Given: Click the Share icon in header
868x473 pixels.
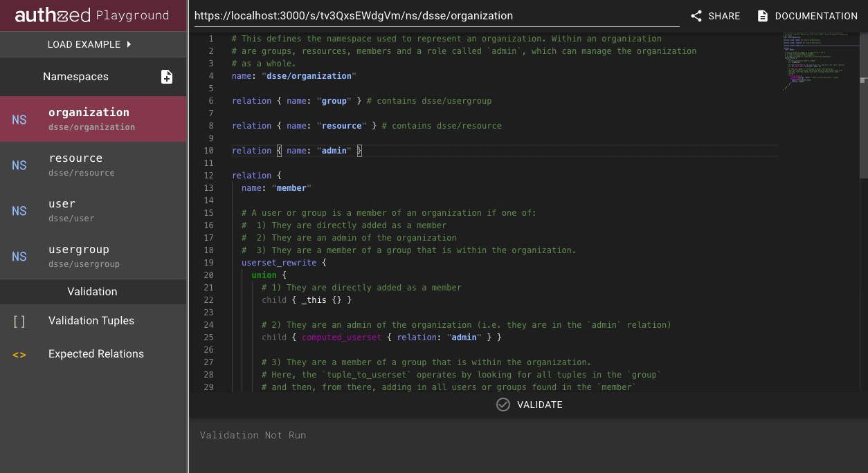Looking at the screenshot, I should (x=696, y=16).
